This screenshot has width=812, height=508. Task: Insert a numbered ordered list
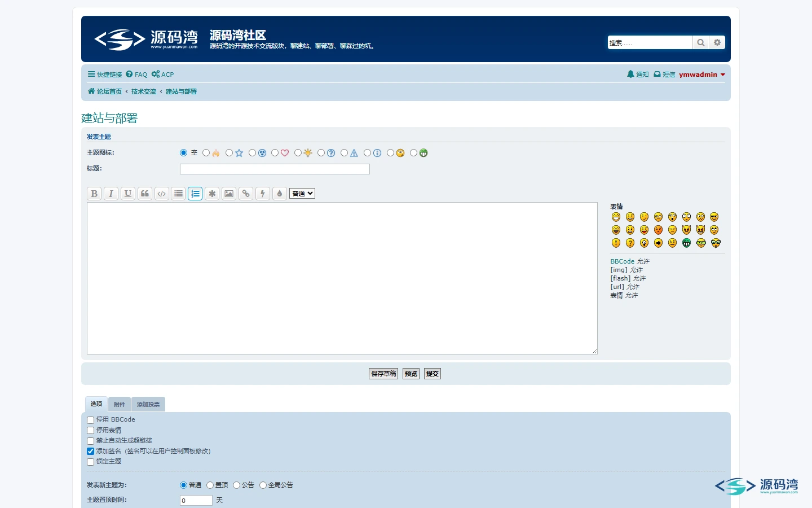tap(195, 194)
